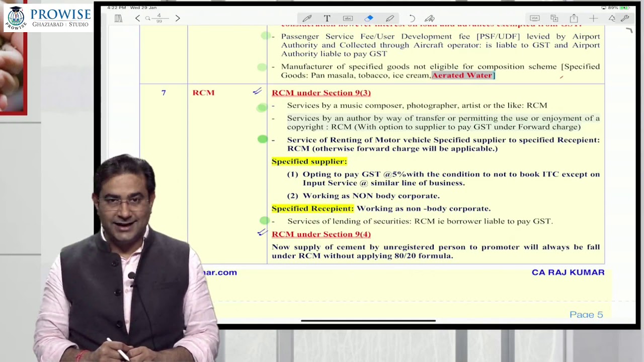Select the text box 'abc' tool
This screenshot has width=644, height=362.
tap(348, 19)
